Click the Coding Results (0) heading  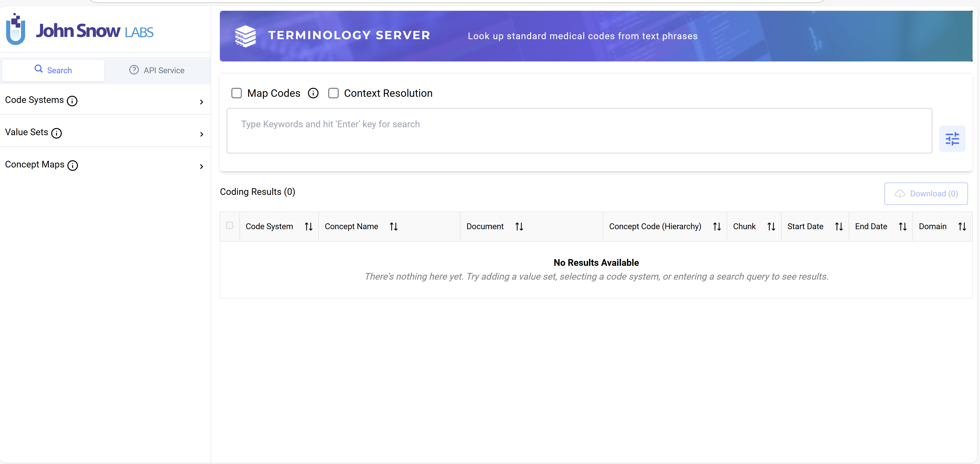point(257,192)
